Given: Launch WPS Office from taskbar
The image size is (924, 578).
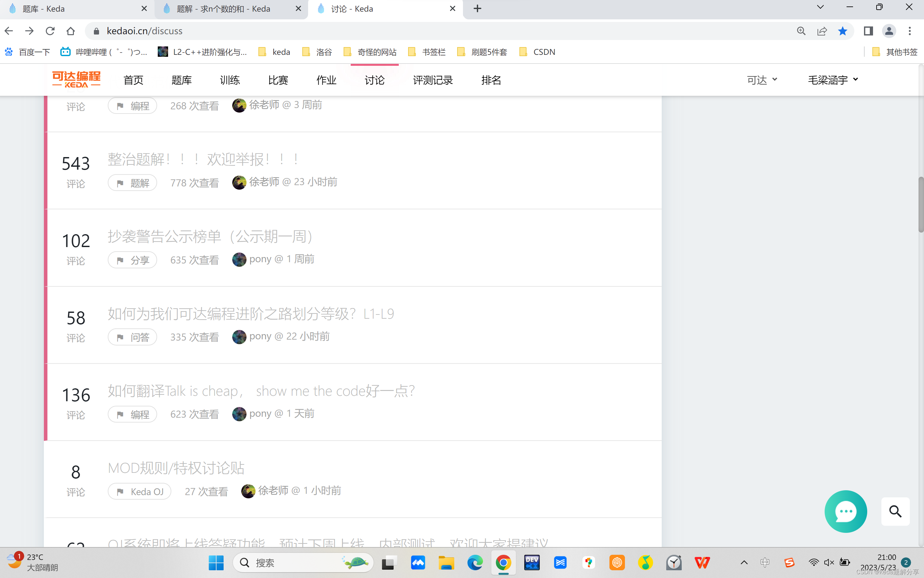Looking at the screenshot, I should [702, 562].
